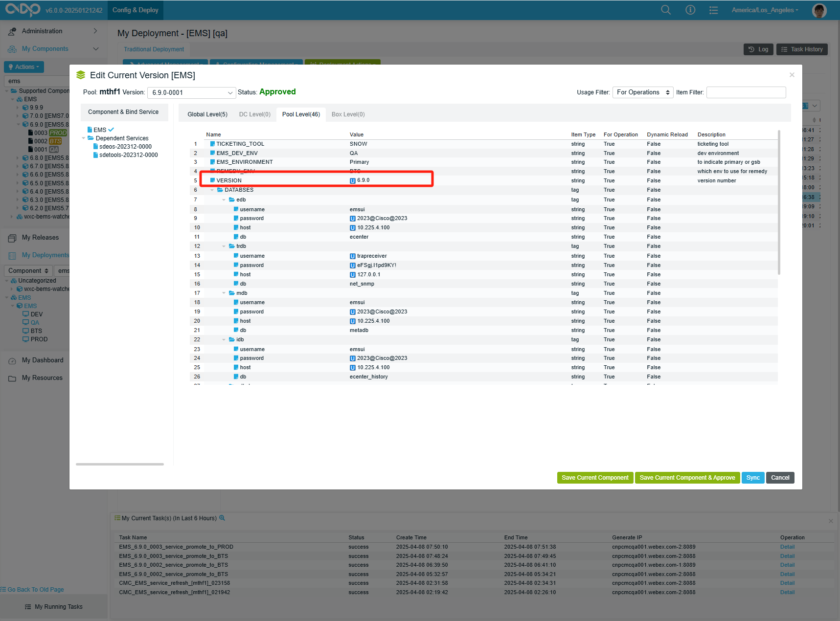Image resolution: width=840 pixels, height=621 pixels.
Task: Click the Administration sidebar icon
Action: 12,31
